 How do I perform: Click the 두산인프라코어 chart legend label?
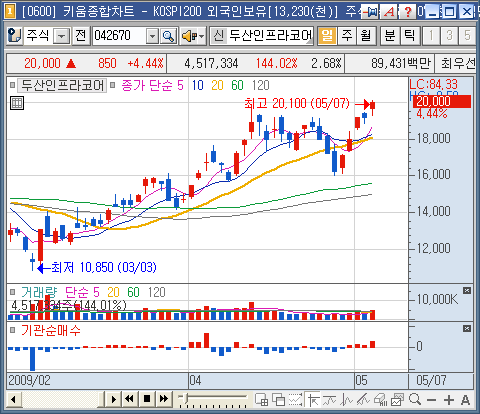click(x=62, y=85)
